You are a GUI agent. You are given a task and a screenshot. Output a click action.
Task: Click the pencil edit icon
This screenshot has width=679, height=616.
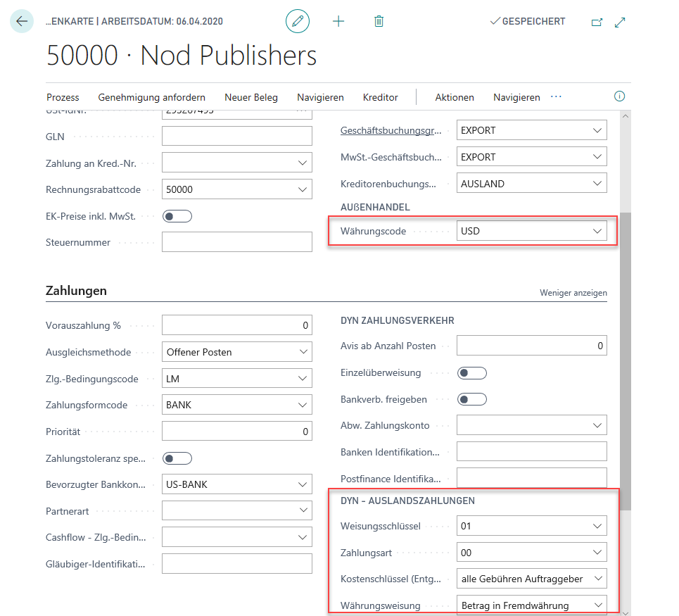(298, 21)
